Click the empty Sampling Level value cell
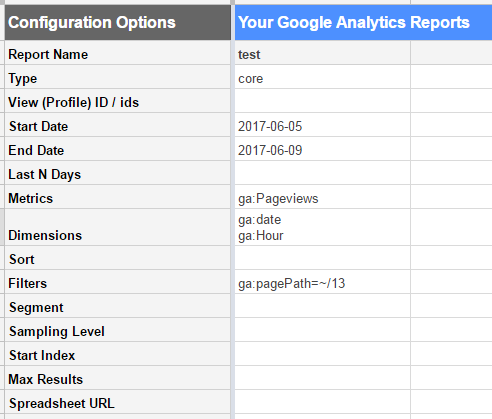Screen dimensions: 492x419 click(x=322, y=330)
